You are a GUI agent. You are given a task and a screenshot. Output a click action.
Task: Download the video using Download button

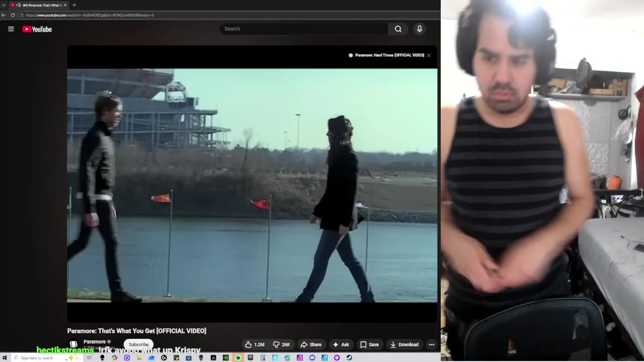click(x=404, y=344)
